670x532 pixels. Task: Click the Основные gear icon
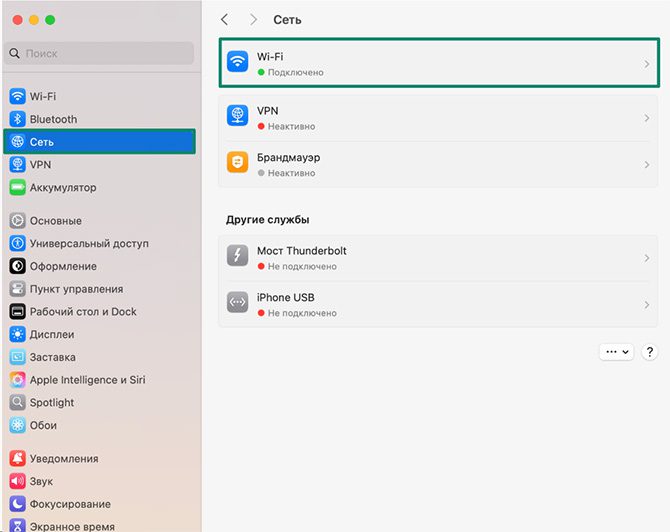click(18, 220)
